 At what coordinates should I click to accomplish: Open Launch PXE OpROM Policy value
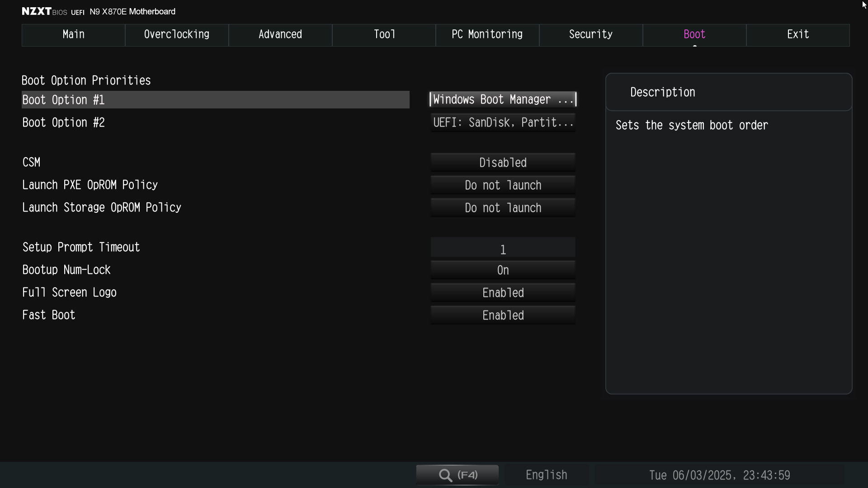click(503, 185)
